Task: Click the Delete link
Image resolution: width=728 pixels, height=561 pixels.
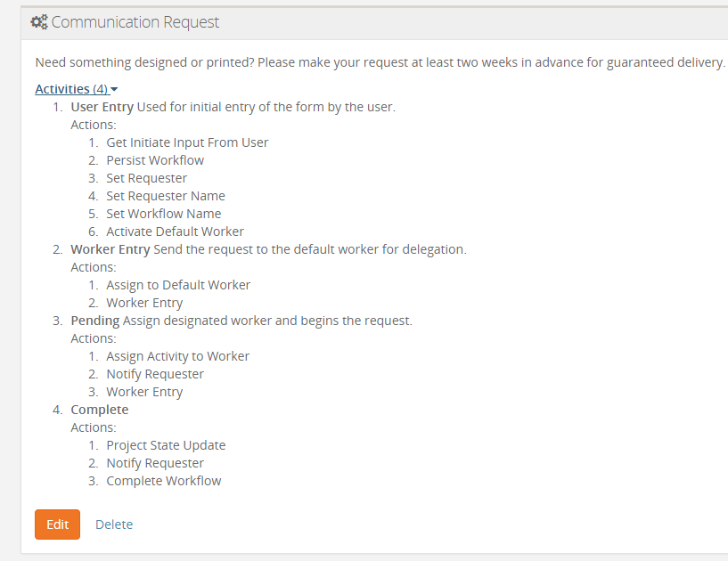Action: tap(114, 524)
